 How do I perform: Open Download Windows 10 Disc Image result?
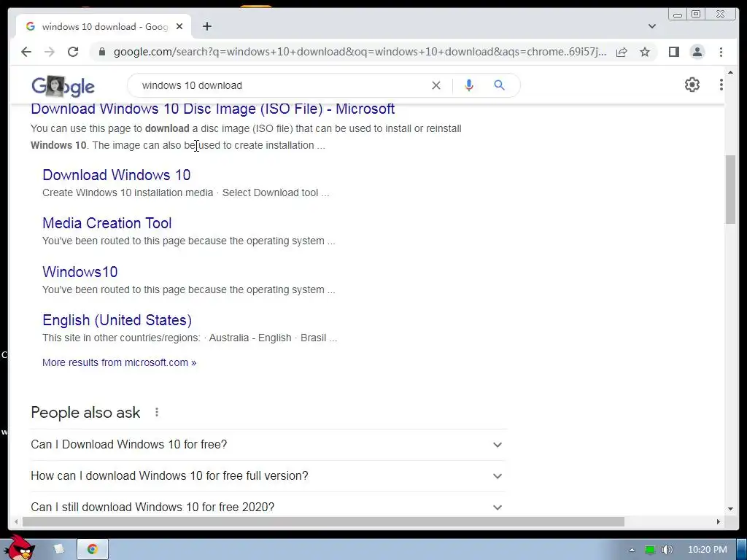(x=212, y=109)
